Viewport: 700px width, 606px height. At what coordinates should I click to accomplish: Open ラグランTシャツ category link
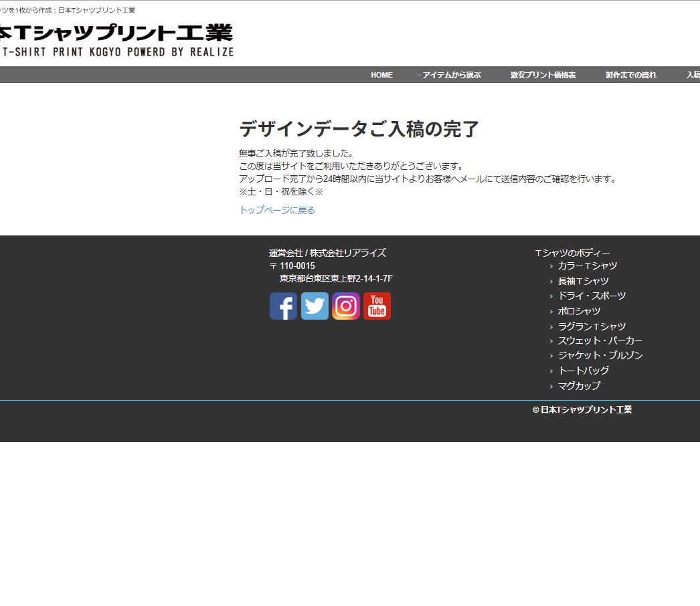click(x=592, y=326)
